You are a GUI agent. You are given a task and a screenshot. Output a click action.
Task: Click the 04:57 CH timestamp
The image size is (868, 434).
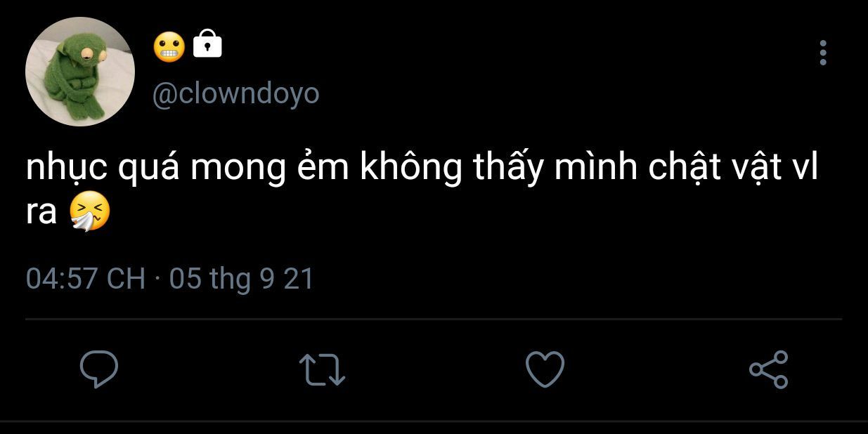point(85,279)
